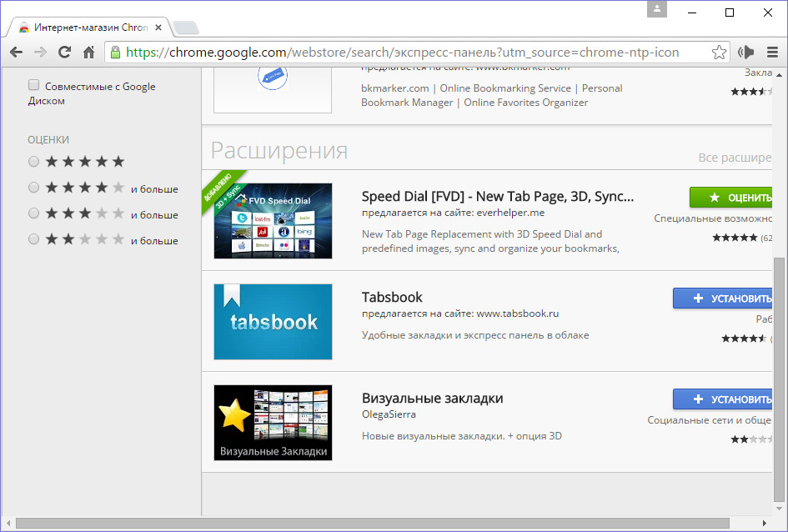Click the 'Расширения' section heading

279,150
